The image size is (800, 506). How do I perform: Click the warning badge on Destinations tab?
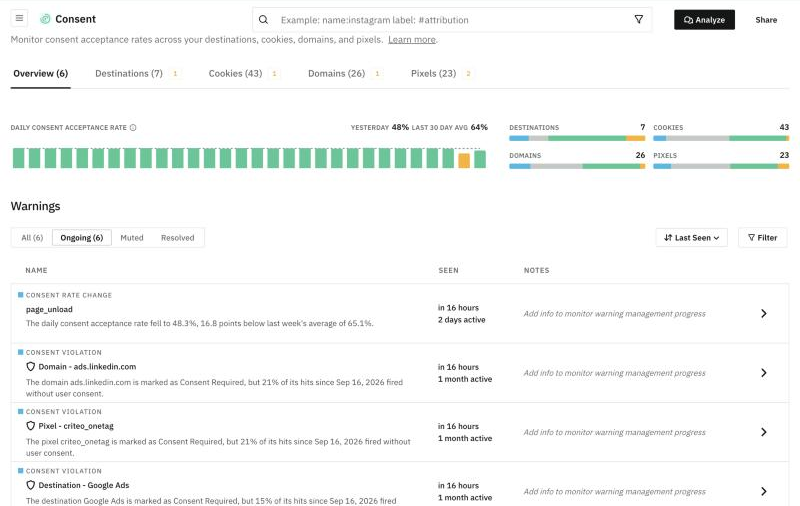pos(175,73)
